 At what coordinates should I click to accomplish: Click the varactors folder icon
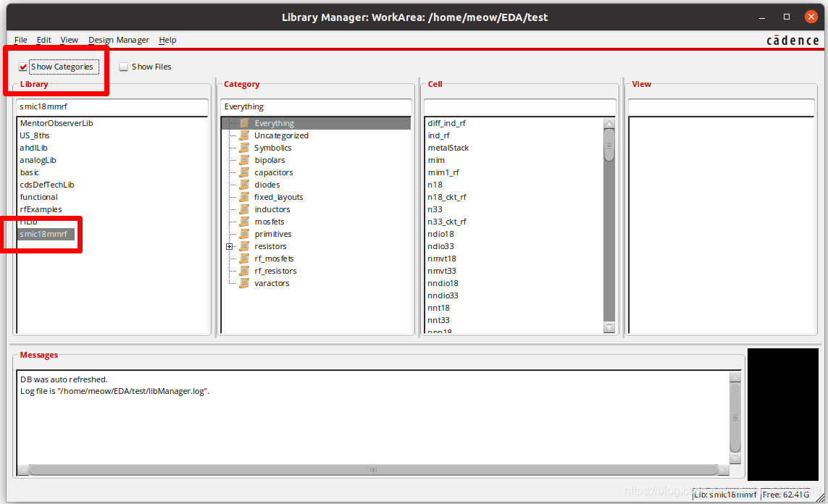pyautogui.click(x=244, y=283)
